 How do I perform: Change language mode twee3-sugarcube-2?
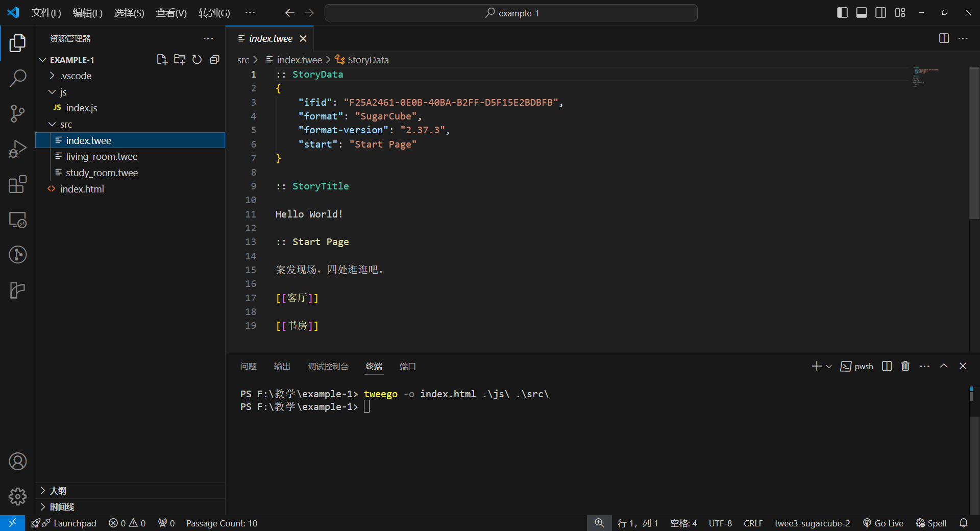[x=812, y=523]
